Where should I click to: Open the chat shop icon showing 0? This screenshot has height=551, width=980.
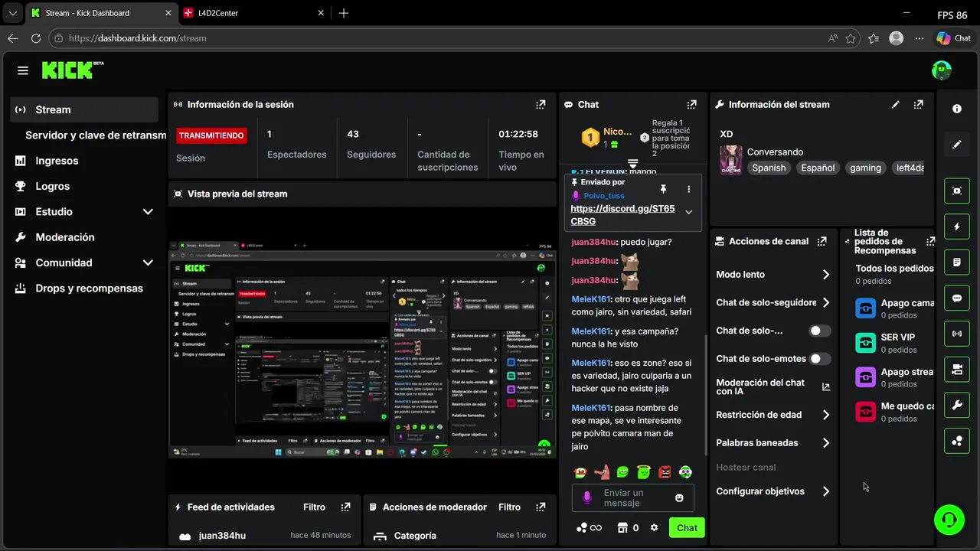pyautogui.click(x=629, y=527)
